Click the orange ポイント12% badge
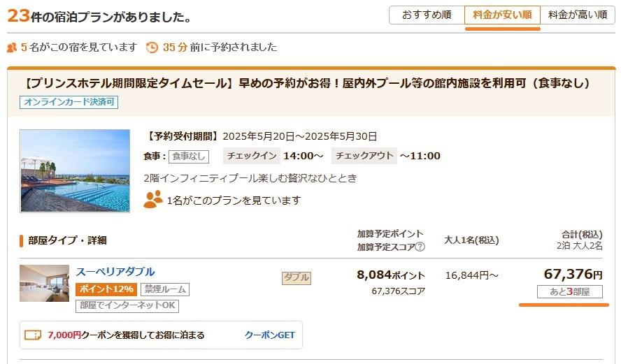621x364 pixels. pos(106,289)
